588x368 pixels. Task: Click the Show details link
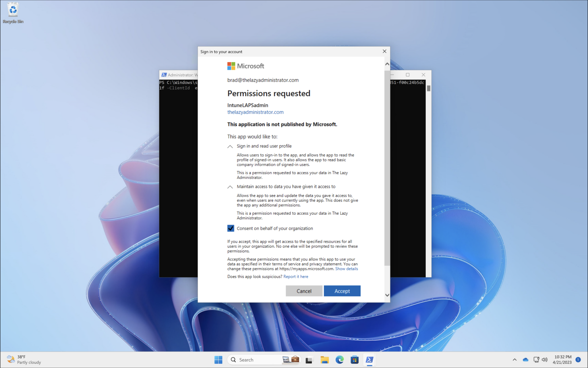[x=347, y=269]
